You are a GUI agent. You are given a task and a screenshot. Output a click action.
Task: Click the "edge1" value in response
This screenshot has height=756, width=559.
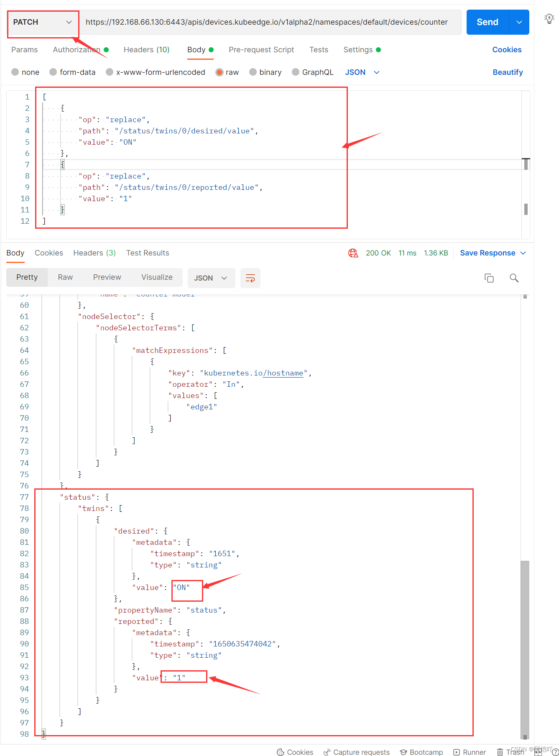click(202, 407)
